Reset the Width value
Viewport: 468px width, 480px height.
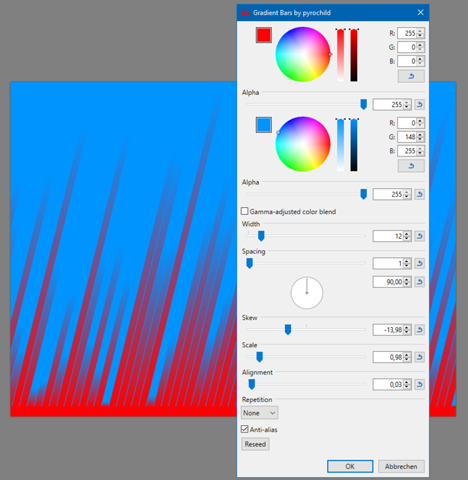tap(419, 236)
